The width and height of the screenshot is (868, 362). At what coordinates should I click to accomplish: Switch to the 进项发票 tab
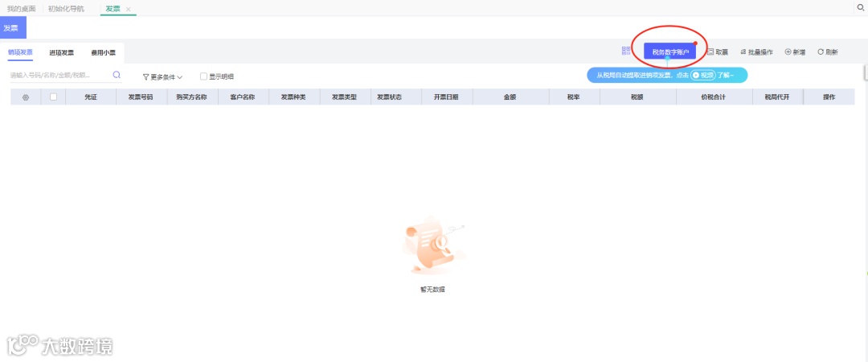[x=61, y=52]
